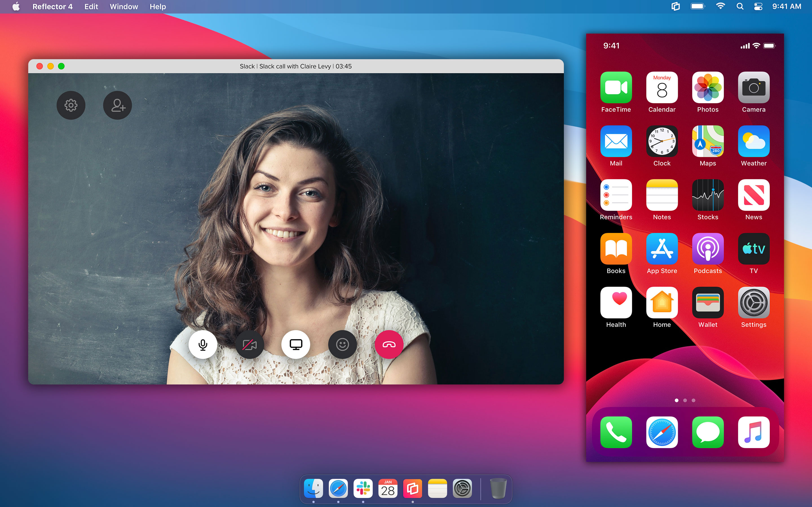Add a participant to the Slack call
Image resolution: width=812 pixels, height=507 pixels.
click(x=118, y=105)
